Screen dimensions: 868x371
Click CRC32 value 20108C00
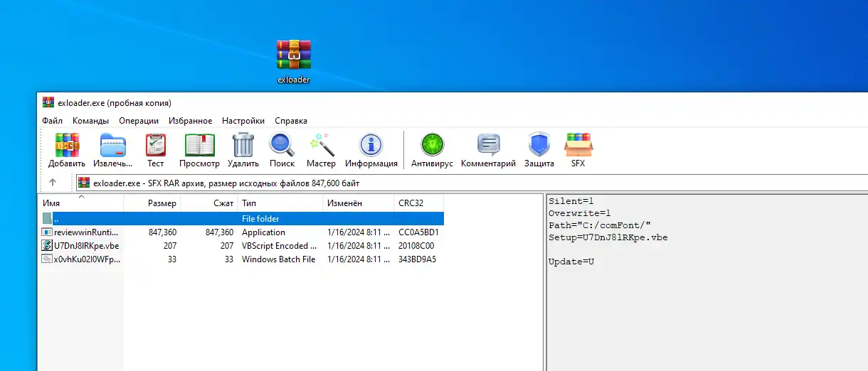[x=416, y=246]
